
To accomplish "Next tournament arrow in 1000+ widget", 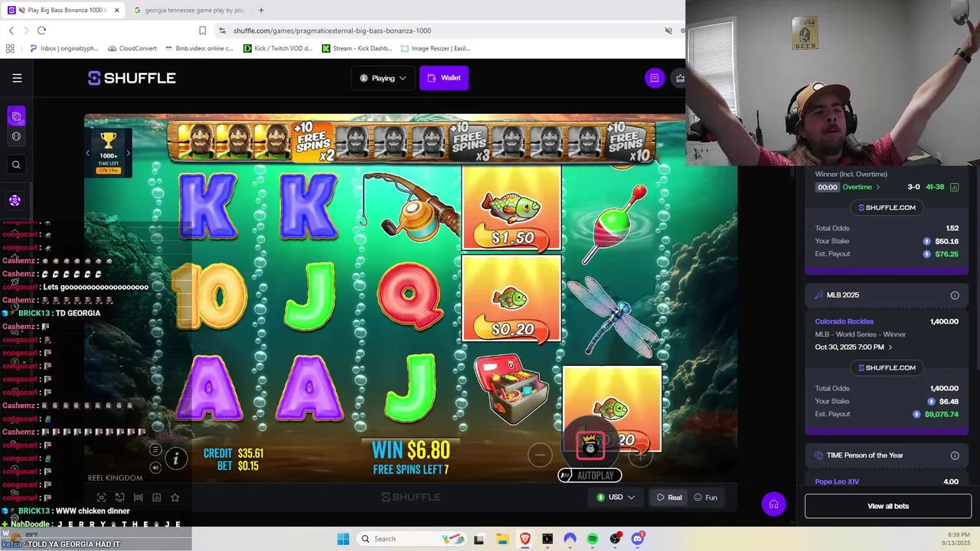I will click(x=128, y=153).
